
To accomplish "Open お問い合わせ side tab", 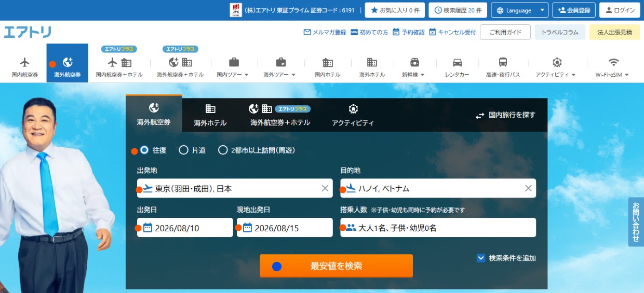I will tap(636, 222).
